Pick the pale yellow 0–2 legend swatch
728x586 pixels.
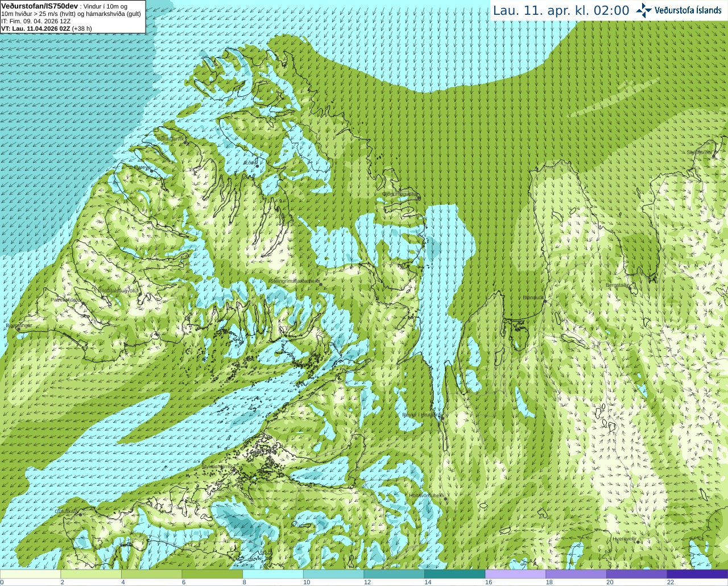(30, 574)
